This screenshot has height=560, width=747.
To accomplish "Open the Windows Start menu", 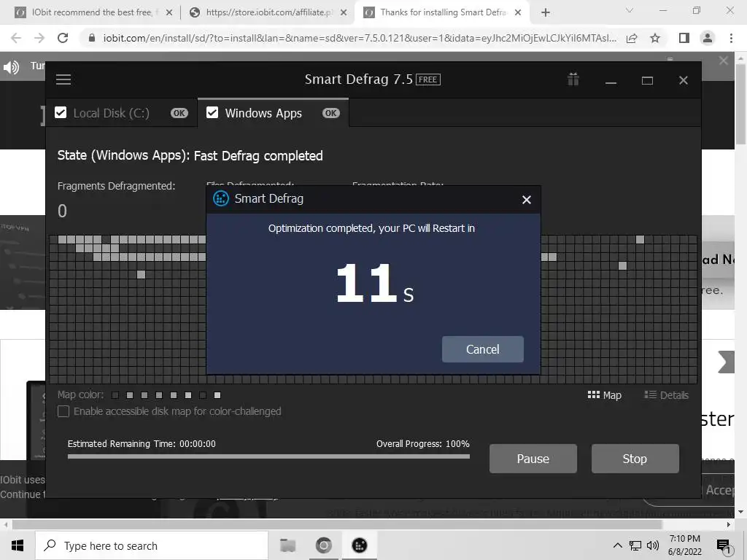I will click(18, 545).
